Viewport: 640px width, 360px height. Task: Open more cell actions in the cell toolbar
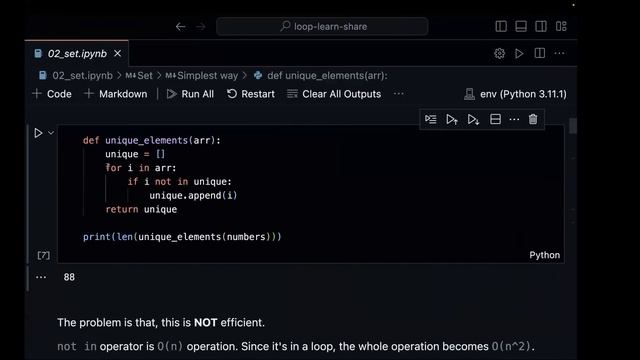click(514, 119)
